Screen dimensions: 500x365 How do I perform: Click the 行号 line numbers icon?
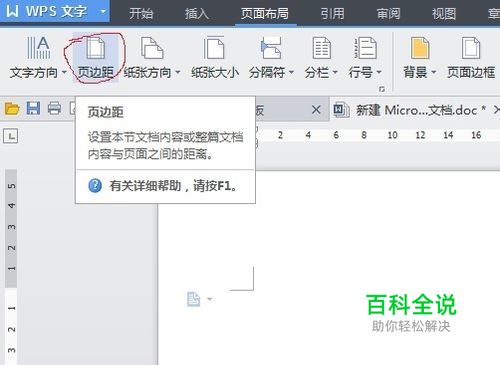[x=365, y=48]
